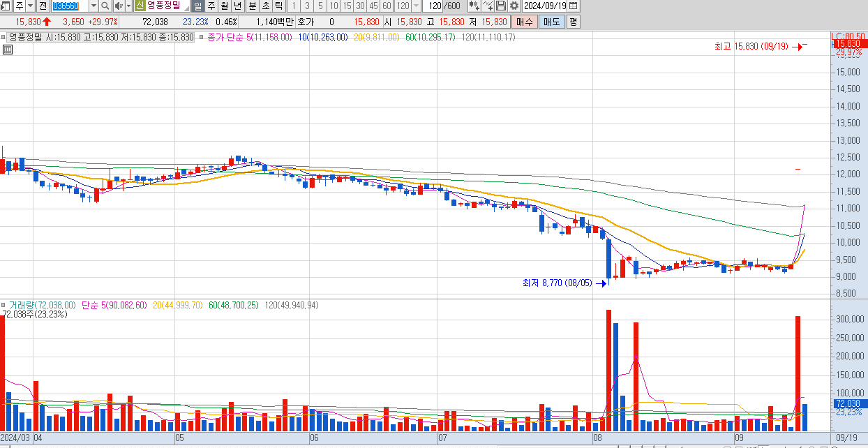The height and width of the screenshot is (448, 868).
Task: Click the 호가 quote label
Action: click(305, 22)
